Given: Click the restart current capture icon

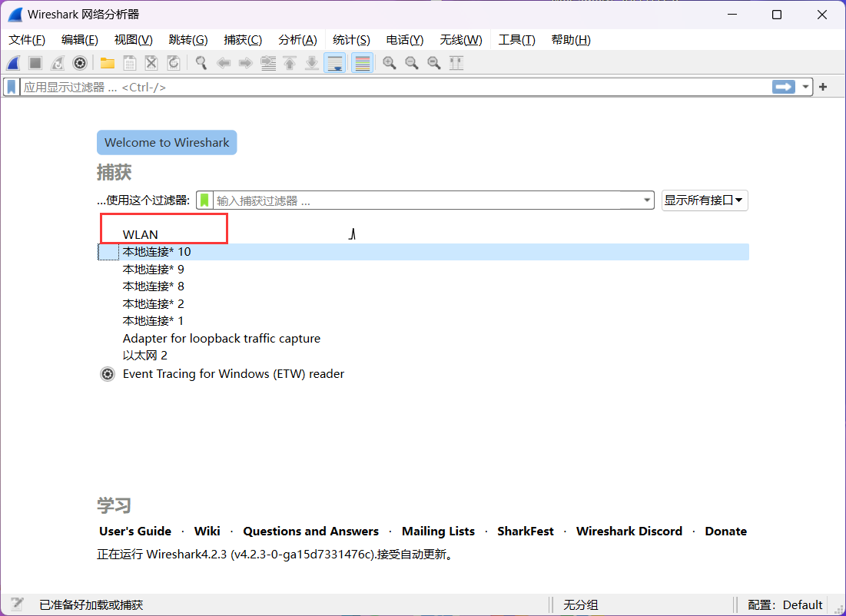Looking at the screenshot, I should pos(58,63).
